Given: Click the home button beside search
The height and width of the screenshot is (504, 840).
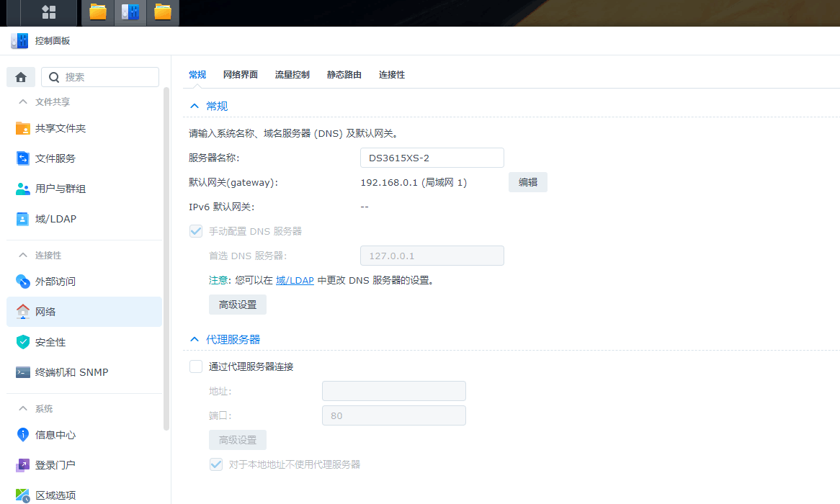Looking at the screenshot, I should tap(21, 77).
